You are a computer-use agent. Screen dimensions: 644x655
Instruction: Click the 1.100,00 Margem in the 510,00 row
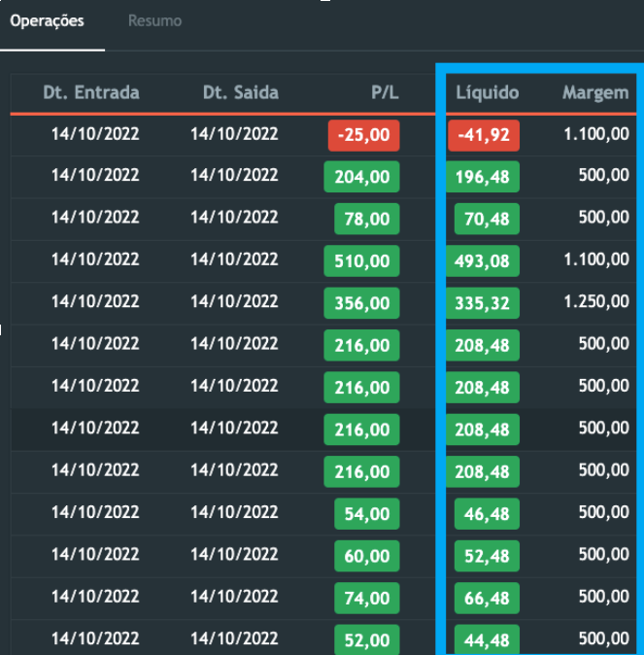596,259
